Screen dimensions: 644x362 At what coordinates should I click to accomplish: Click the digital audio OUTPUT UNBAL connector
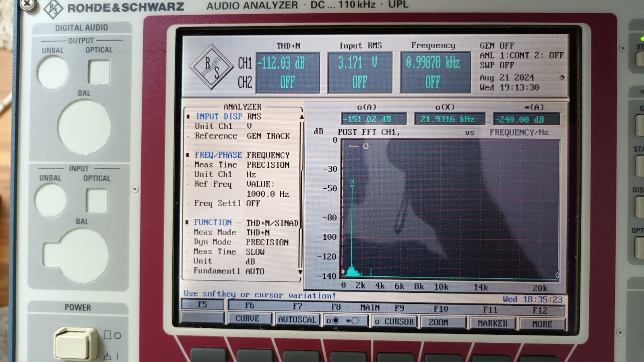tap(53, 72)
